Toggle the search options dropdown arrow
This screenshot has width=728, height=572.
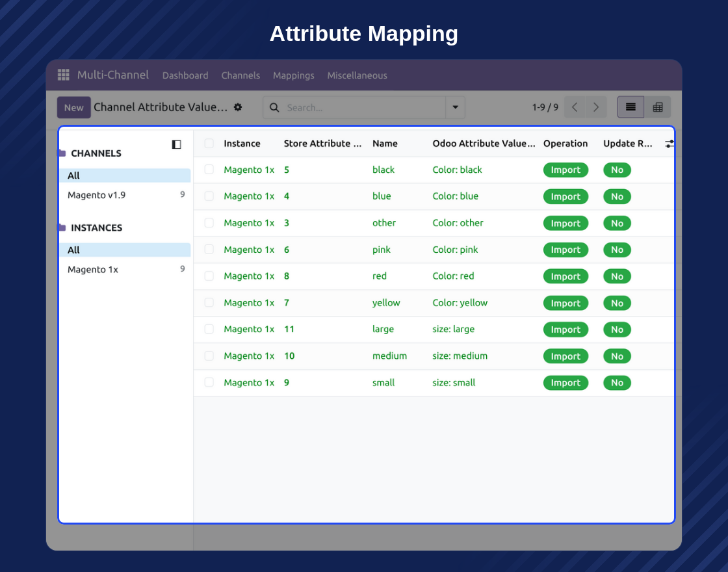click(x=455, y=107)
